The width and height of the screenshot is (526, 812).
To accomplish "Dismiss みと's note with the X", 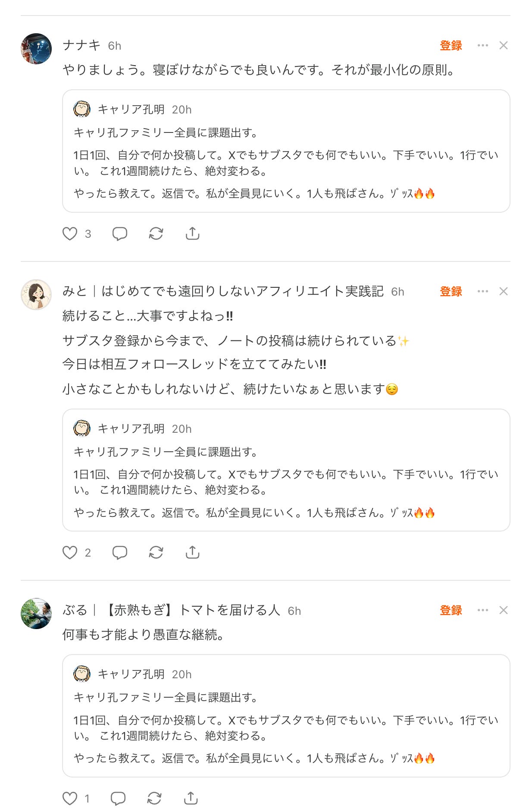I will [503, 291].
